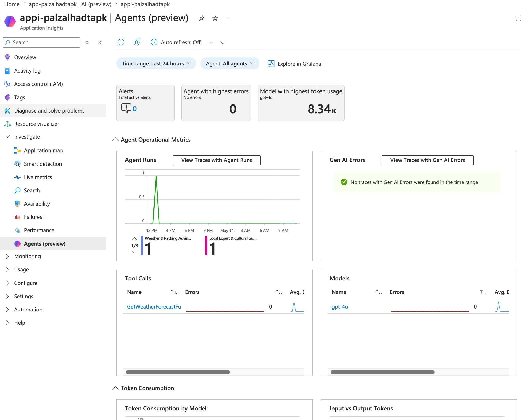Select Agents (preview) in sidebar
521x420 pixels.
point(53,244)
